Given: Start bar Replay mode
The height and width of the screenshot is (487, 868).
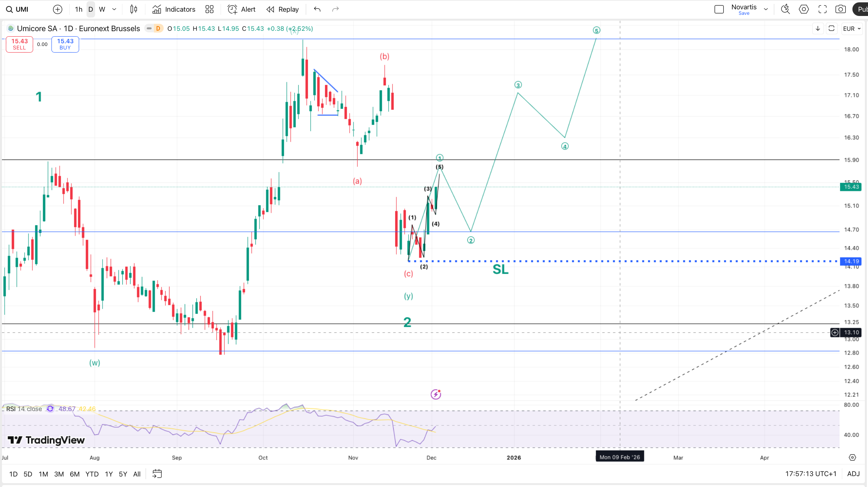Looking at the screenshot, I should point(283,9).
